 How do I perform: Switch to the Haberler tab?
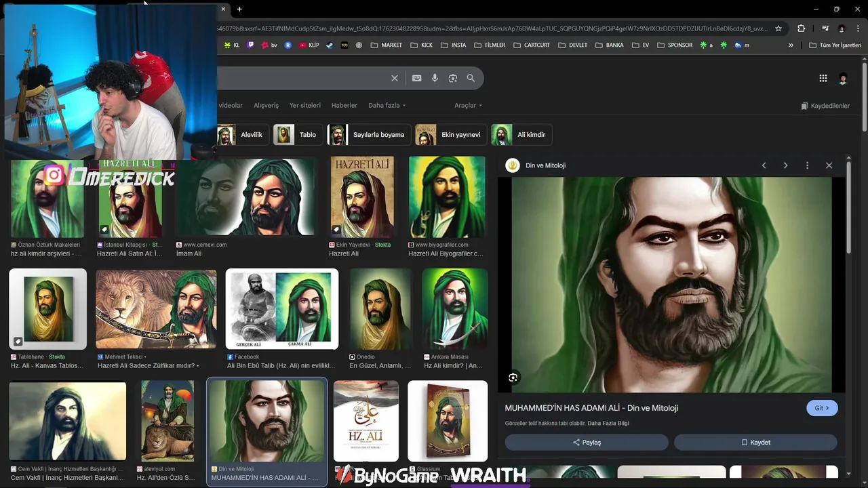pyautogui.click(x=344, y=106)
